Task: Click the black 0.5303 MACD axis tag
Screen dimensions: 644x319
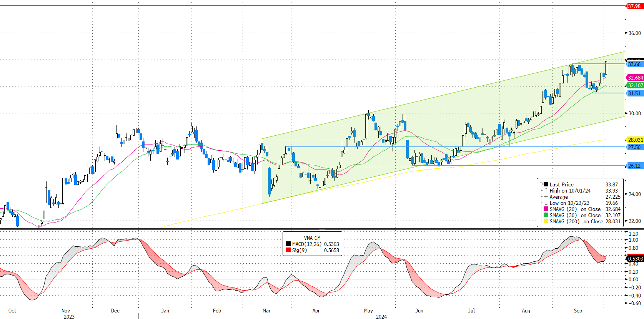Action: (x=635, y=259)
